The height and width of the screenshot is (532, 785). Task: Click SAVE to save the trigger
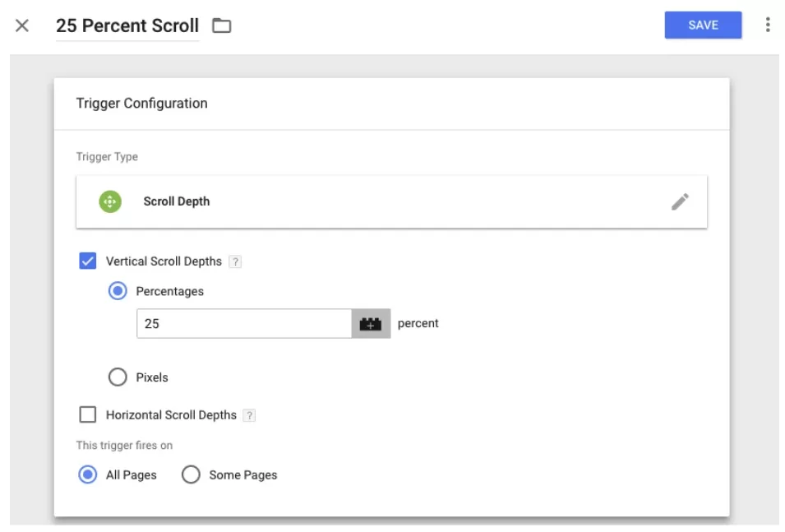click(x=703, y=25)
